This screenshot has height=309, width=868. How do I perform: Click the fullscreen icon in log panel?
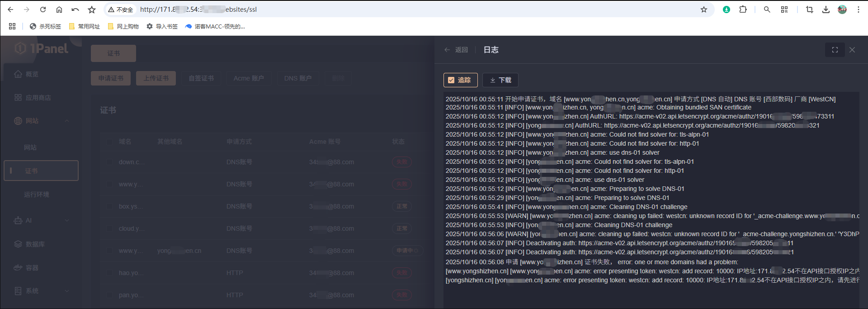(835, 50)
